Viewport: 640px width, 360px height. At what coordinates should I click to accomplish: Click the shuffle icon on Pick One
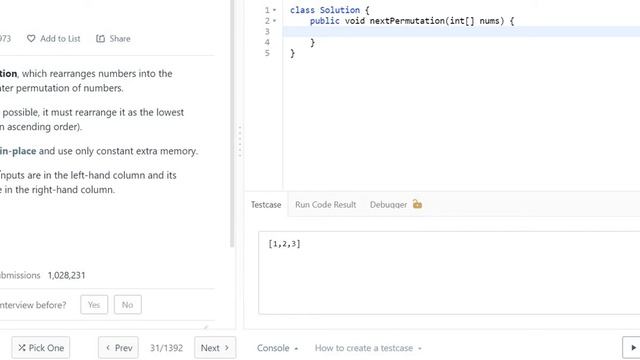[22, 348]
